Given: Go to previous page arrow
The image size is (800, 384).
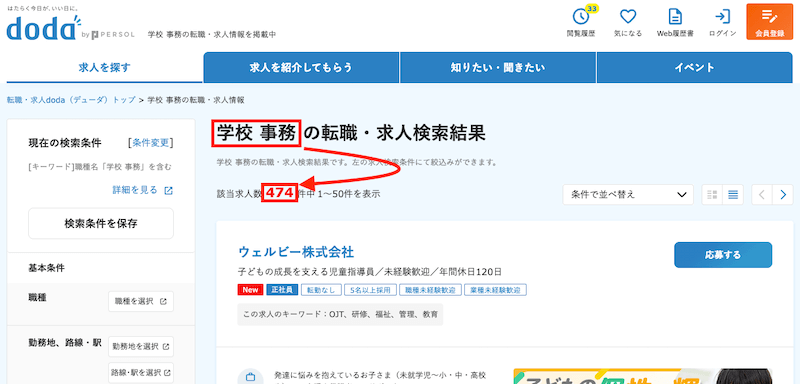Looking at the screenshot, I should (x=762, y=194).
